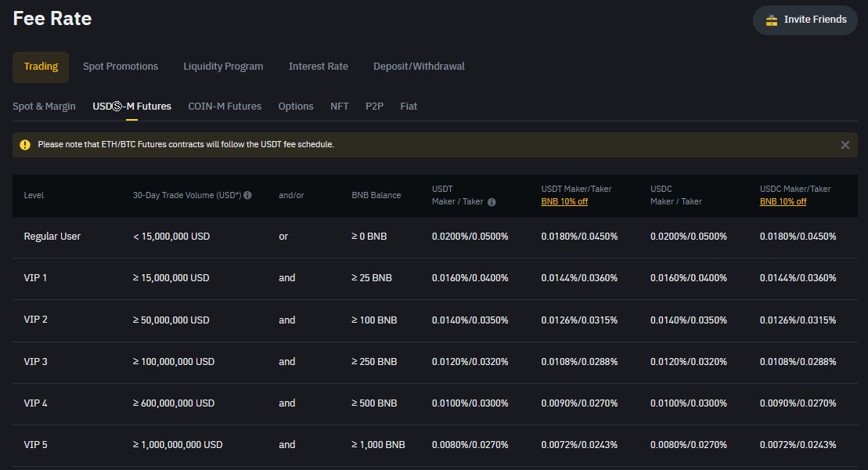Click VIP 4 USDC discounted fee 0.0090%/0.0270%
Viewport: 868px width, 470px height.
tap(798, 403)
